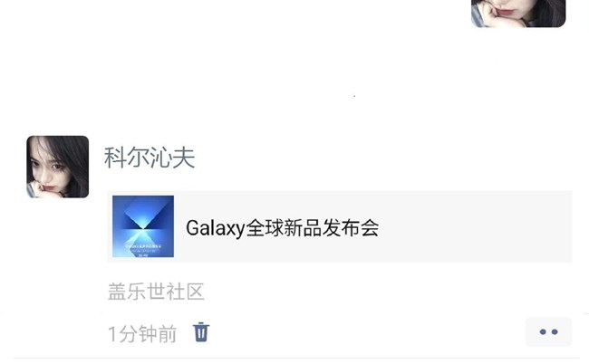Viewport: 589px width, 364px height.
Task: Open the Galaxy全球新品发布会 link title
Action: [282, 228]
